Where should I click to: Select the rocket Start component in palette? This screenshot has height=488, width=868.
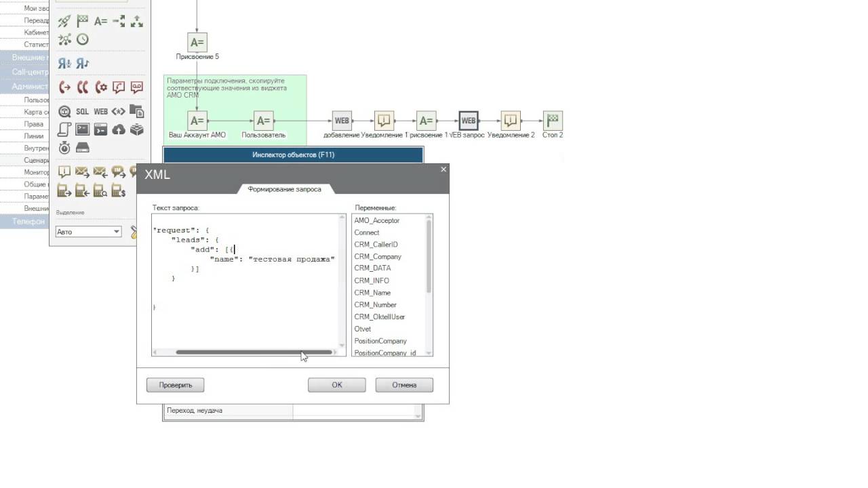(x=64, y=22)
